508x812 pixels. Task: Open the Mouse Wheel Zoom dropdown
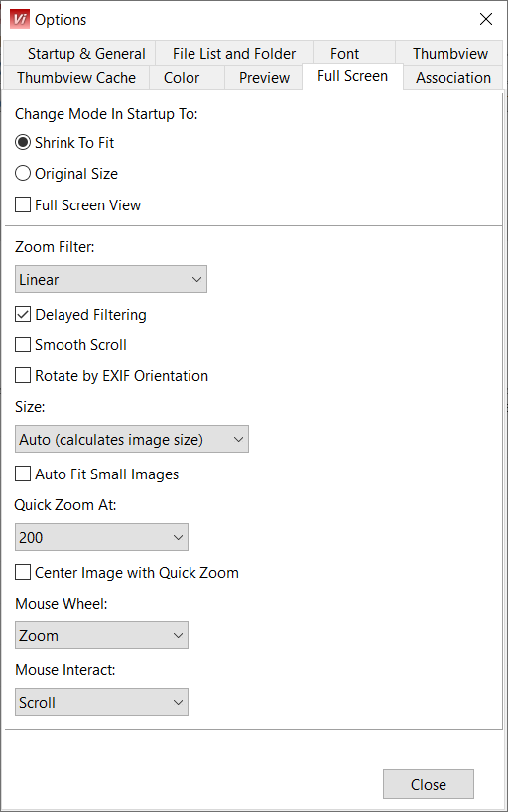[x=101, y=635]
